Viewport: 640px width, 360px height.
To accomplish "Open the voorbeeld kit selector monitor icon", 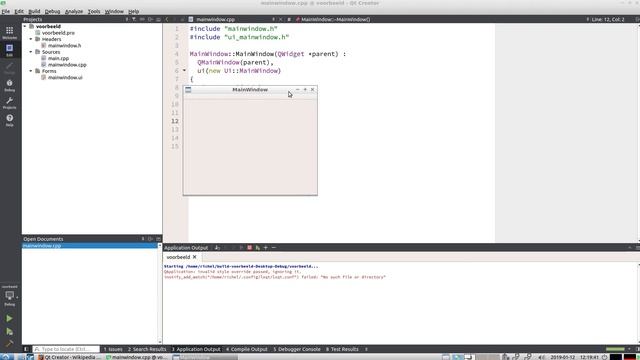I will (9, 296).
